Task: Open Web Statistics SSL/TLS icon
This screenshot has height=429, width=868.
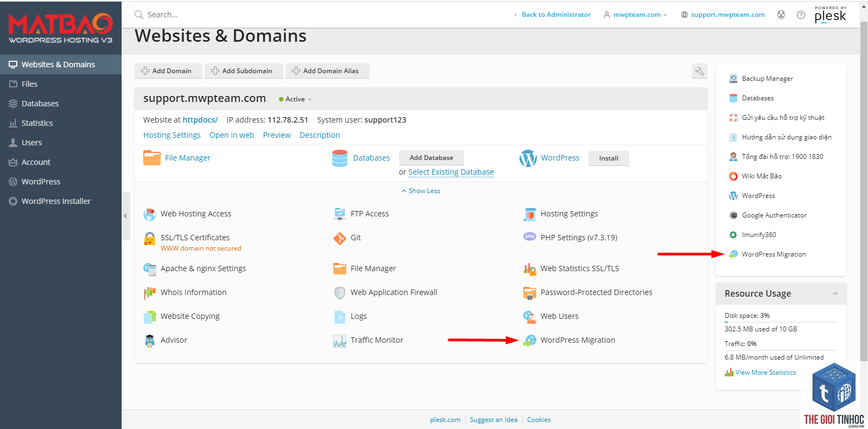Action: [529, 268]
